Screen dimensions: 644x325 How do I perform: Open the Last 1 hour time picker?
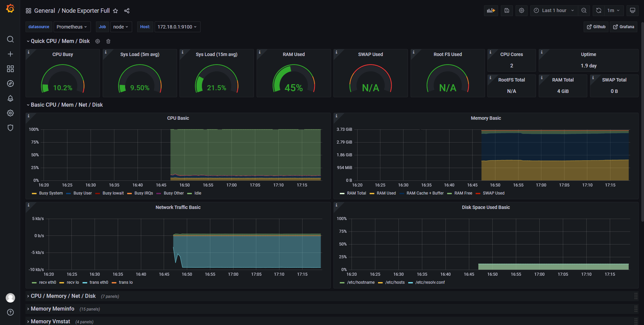pyautogui.click(x=554, y=10)
